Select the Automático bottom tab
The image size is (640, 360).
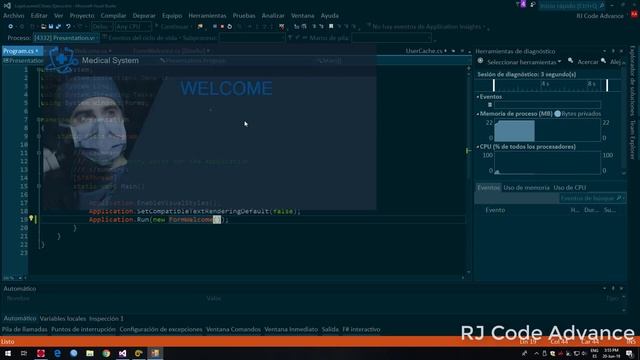point(20,318)
